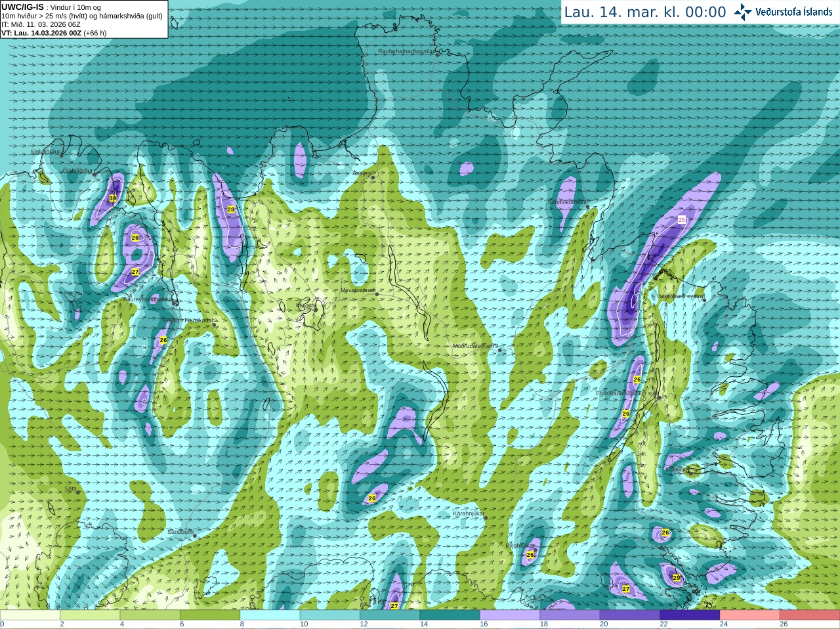Click the Mývatn station label

[305, 305]
